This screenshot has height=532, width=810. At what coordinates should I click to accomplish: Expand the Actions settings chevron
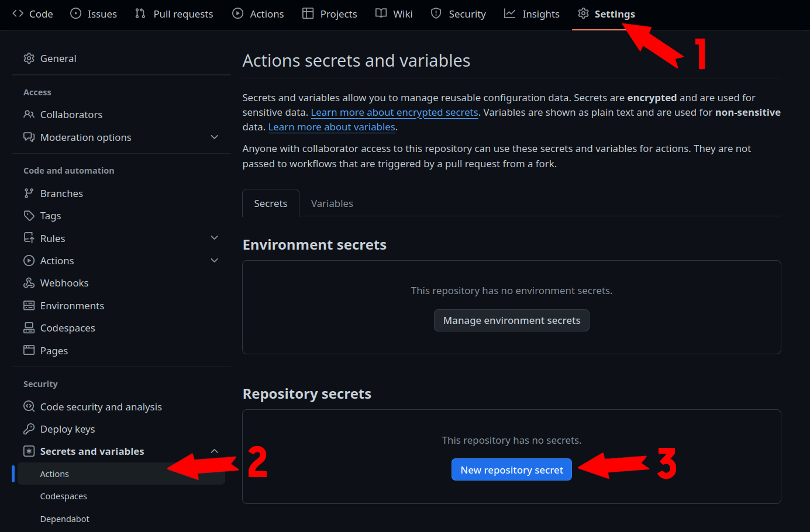tap(214, 261)
